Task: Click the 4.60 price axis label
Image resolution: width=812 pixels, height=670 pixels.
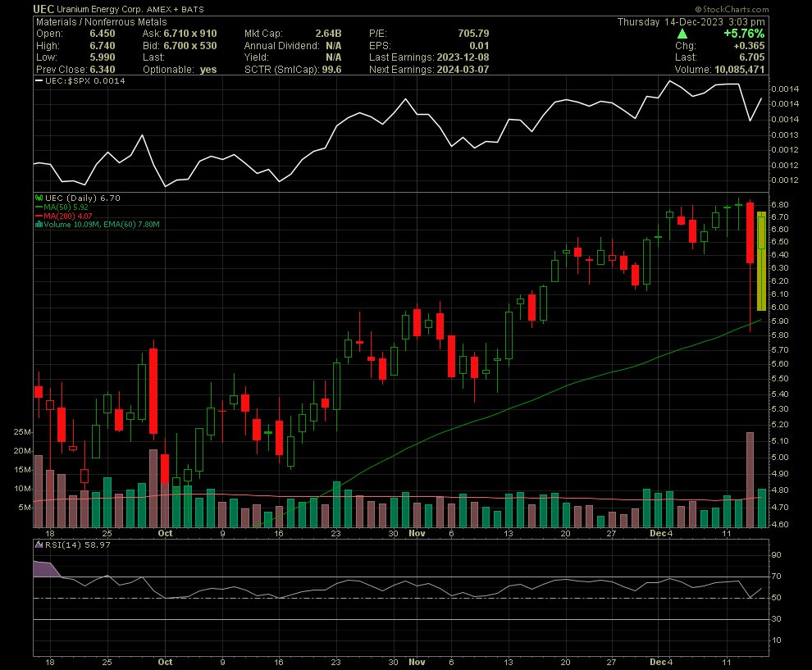Action: [x=779, y=524]
